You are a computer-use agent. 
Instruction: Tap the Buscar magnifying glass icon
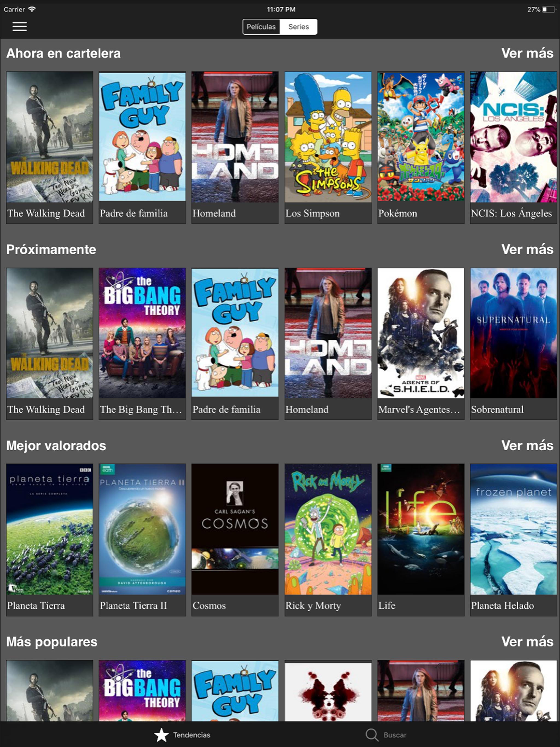[x=372, y=735]
